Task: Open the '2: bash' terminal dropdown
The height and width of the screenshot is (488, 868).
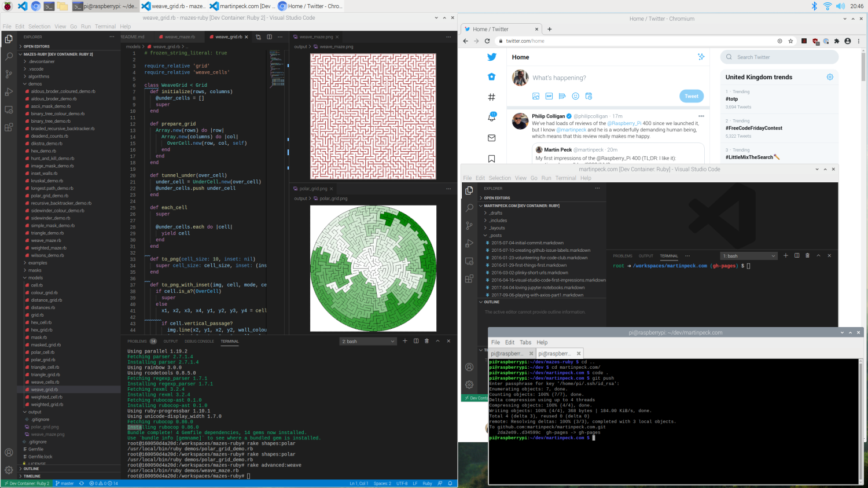Action: tap(368, 342)
